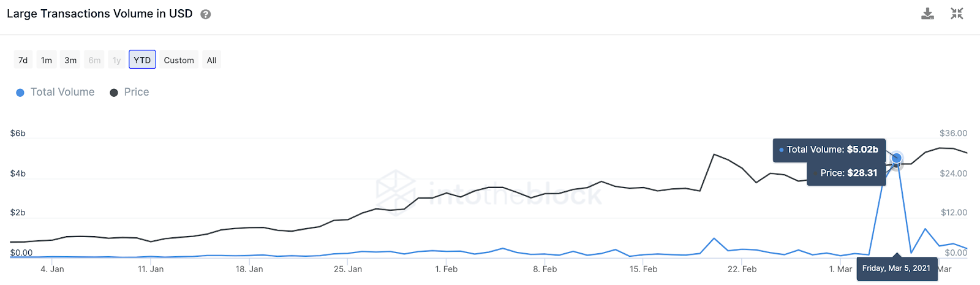Open the Custom date range option
This screenshot has width=980, height=285.
(179, 60)
